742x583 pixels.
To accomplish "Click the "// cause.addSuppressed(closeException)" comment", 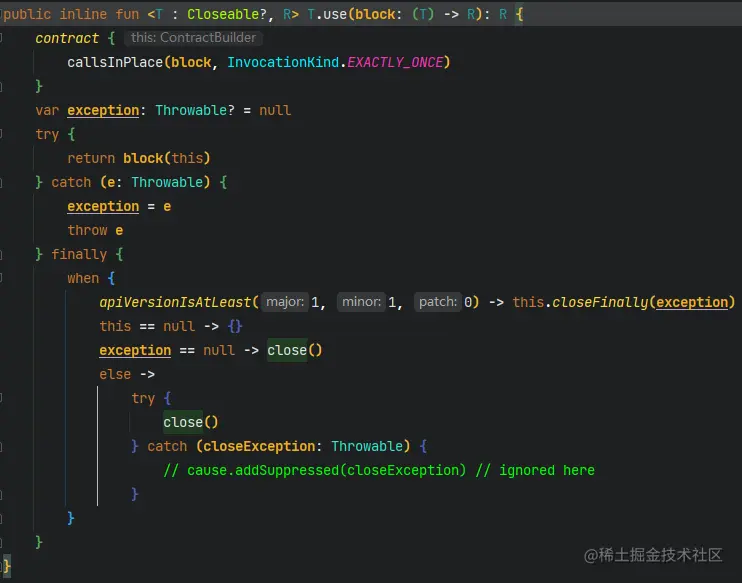I will click(x=314, y=471).
